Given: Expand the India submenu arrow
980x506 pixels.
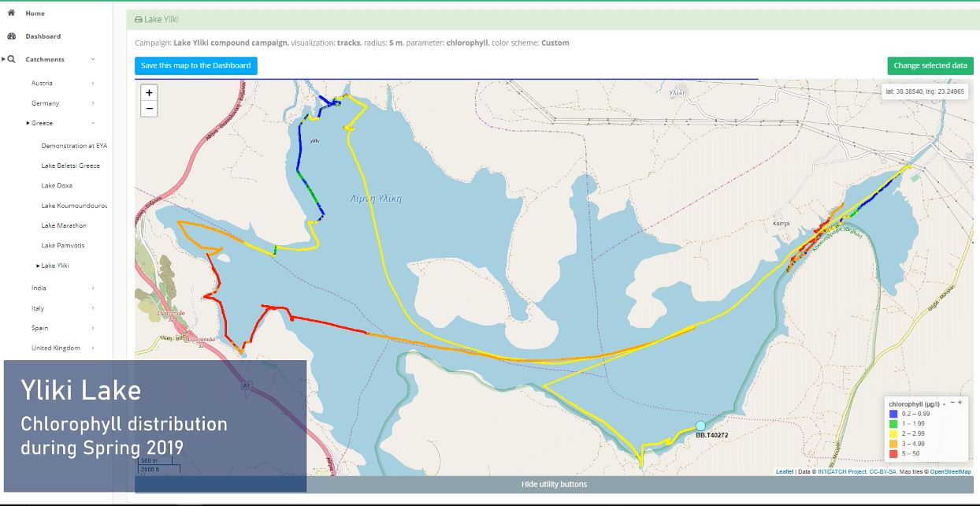Looking at the screenshot, I should 93,288.
